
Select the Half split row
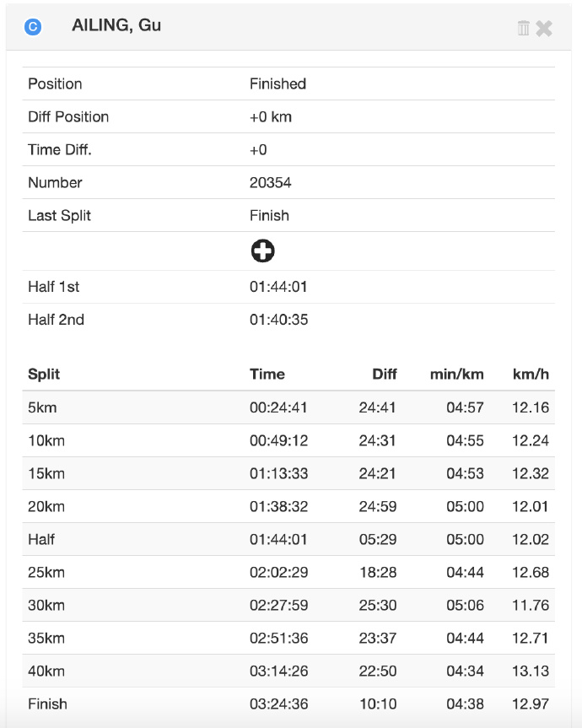click(288, 539)
